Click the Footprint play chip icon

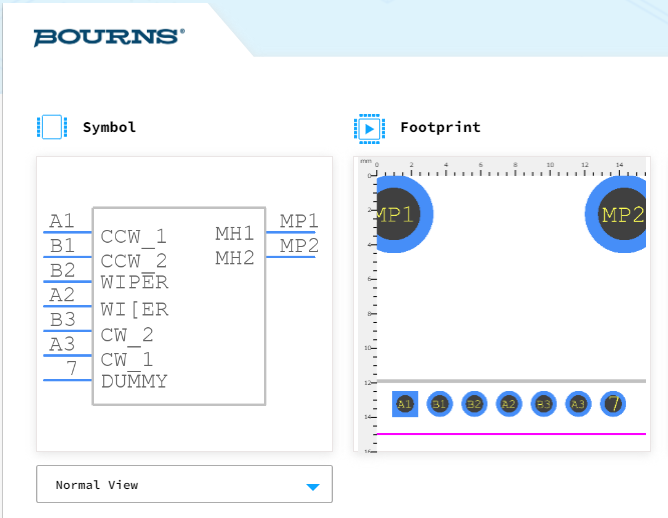[369, 129]
